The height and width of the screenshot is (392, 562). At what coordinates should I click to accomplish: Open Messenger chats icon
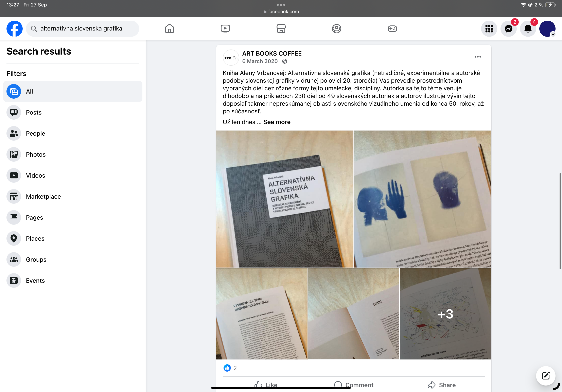(x=508, y=29)
